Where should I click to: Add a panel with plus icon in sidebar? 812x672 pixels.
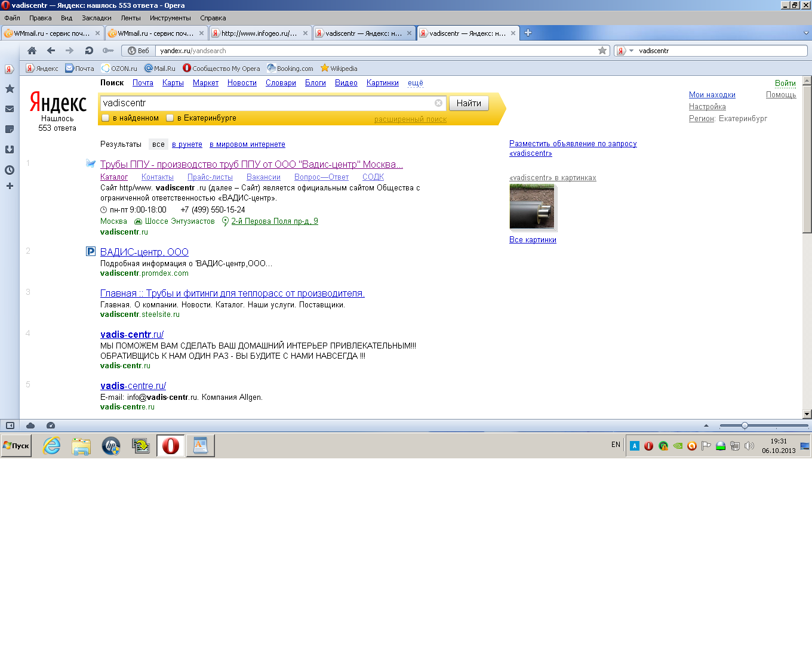tap(10, 186)
